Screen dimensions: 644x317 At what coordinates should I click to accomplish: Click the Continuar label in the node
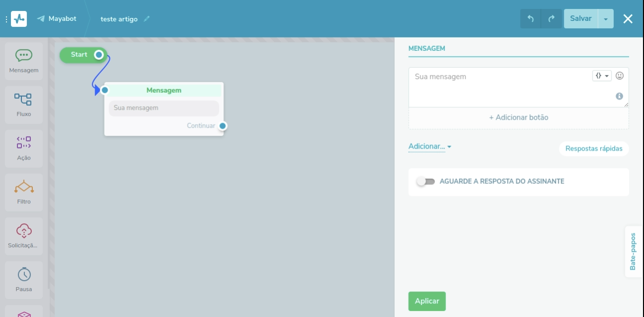[201, 126]
